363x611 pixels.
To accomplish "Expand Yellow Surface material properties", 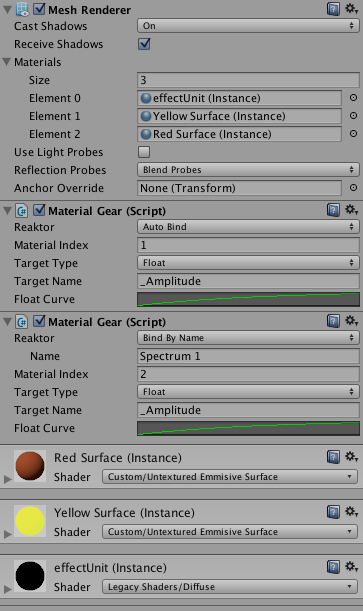I will coord(7,534).
